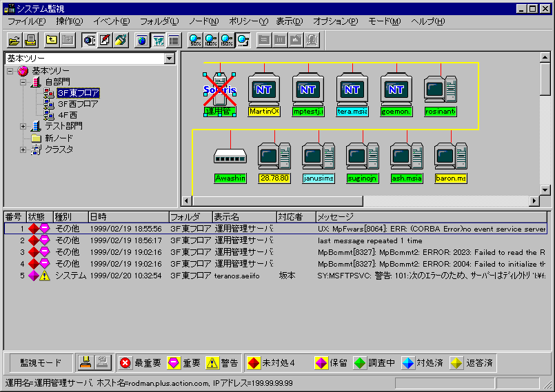
Task: Click the メッセージ column header
Action: 431,217
